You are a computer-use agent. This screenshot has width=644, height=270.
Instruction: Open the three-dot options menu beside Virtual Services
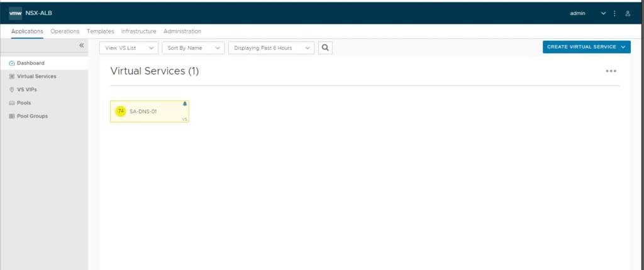[611, 71]
